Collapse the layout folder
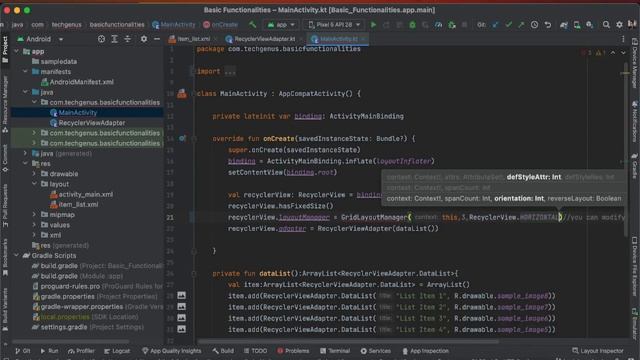The height and width of the screenshot is (360, 640). pos(34,184)
